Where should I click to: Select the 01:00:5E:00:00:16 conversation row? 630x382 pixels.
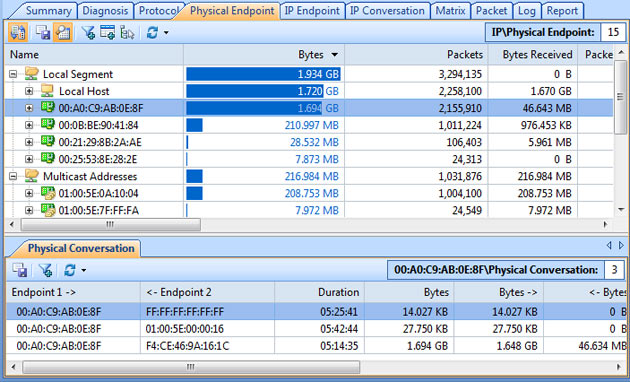pos(316,329)
